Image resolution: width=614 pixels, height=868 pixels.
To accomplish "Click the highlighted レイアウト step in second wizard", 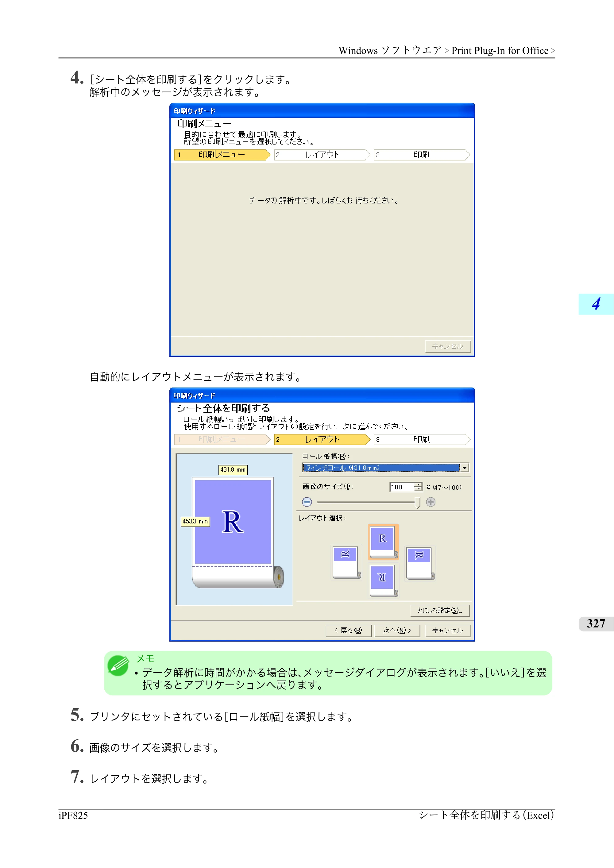I will [322, 439].
